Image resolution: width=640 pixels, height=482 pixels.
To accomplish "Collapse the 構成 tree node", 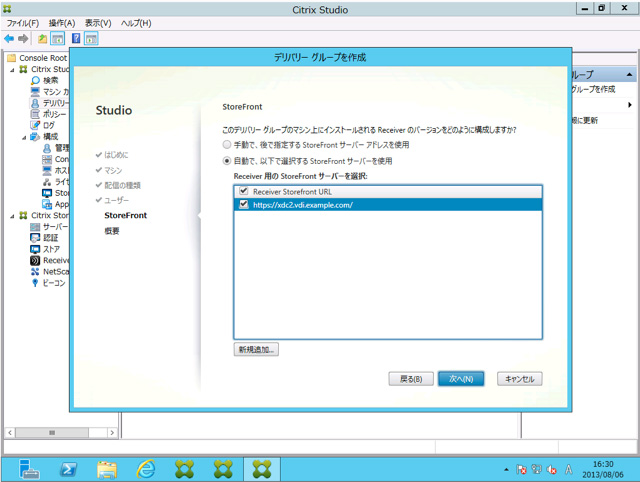I will click(24, 137).
